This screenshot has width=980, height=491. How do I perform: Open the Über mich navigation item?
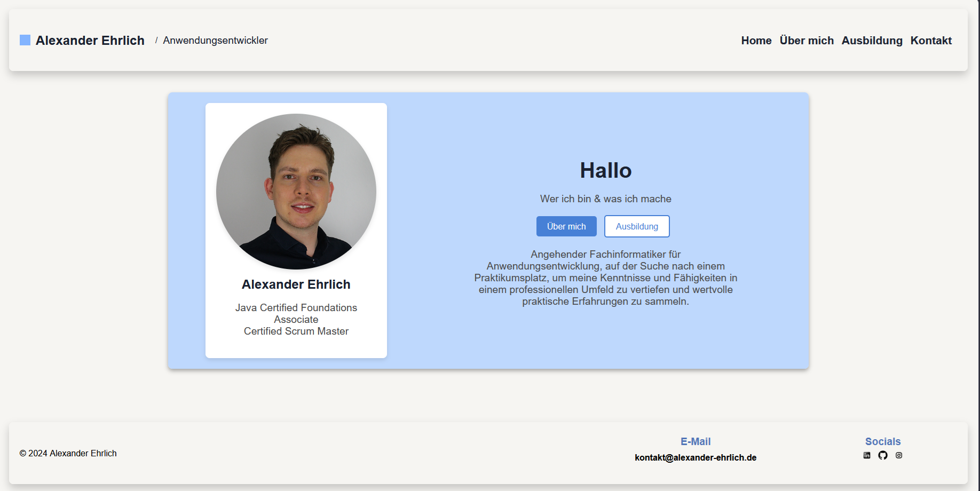pos(807,41)
